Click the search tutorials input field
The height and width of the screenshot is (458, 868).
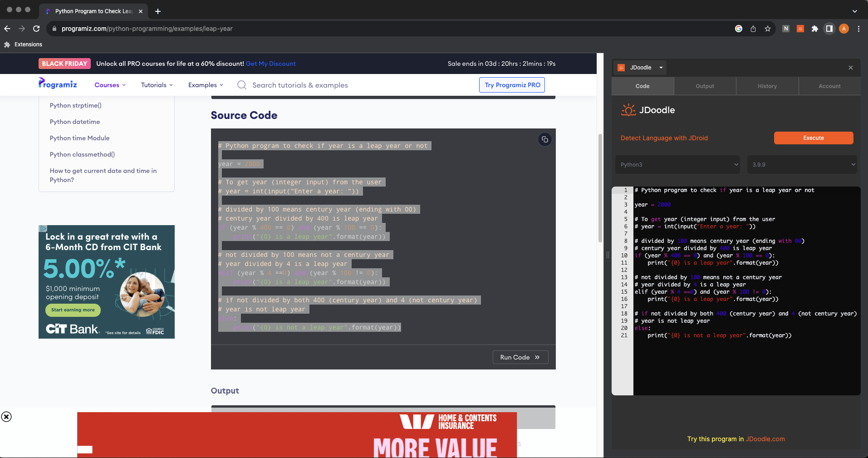pos(300,85)
